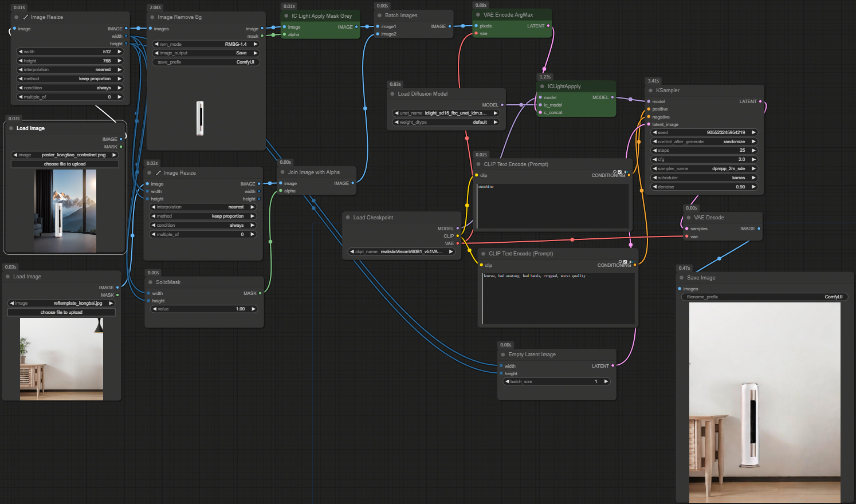
Task: Click the round marker icon on positive prompt node
Action: [x=615, y=172]
